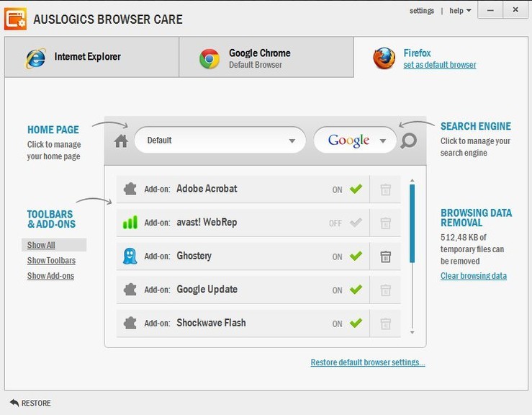Click the add-ons list scrollbar thumb
Screen dimensions: 532x415
coord(412,223)
